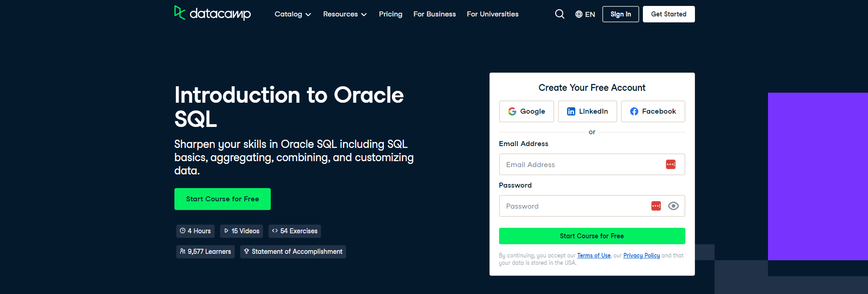Click the 9,577 Learners badge

click(205, 252)
